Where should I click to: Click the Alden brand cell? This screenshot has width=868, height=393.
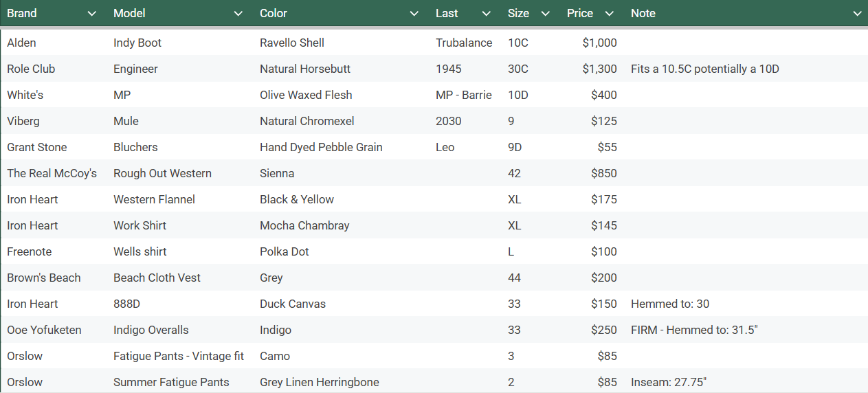(x=21, y=43)
